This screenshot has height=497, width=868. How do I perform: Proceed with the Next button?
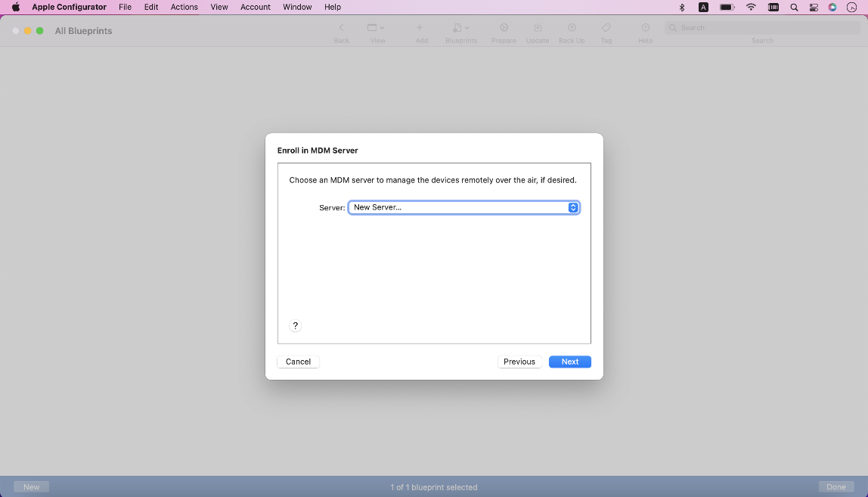point(570,362)
